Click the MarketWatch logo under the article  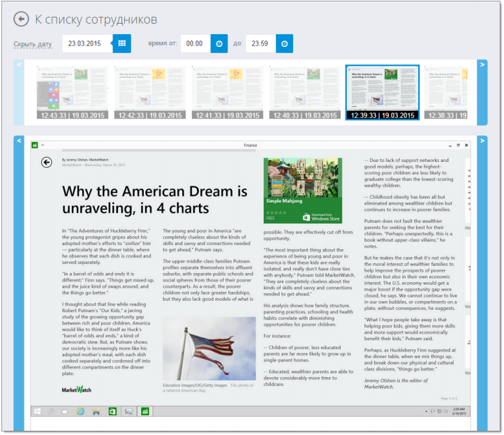pyautogui.click(x=77, y=390)
